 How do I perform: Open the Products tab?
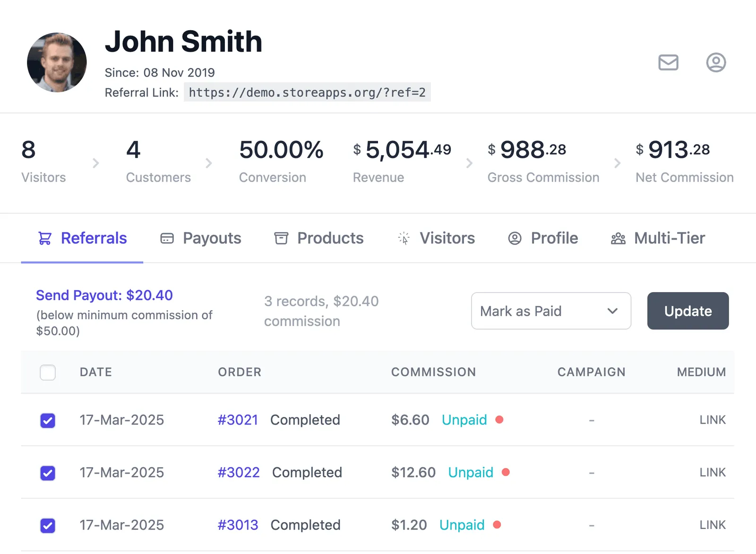pyautogui.click(x=319, y=238)
